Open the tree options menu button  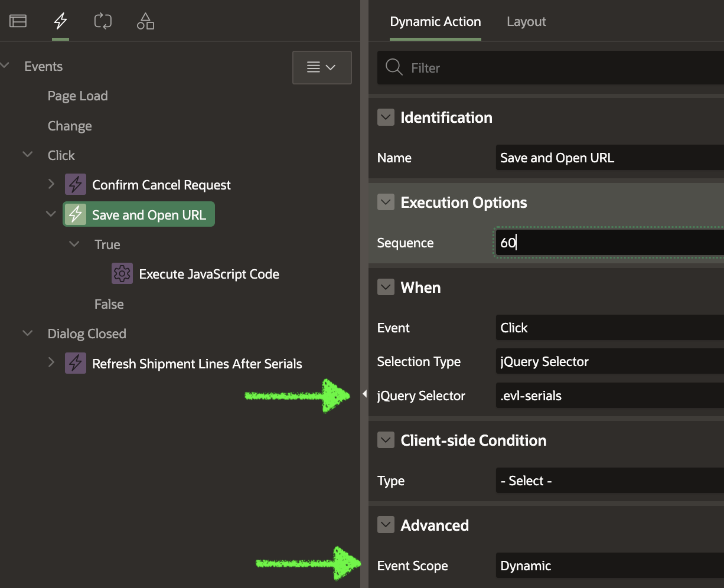tap(322, 67)
